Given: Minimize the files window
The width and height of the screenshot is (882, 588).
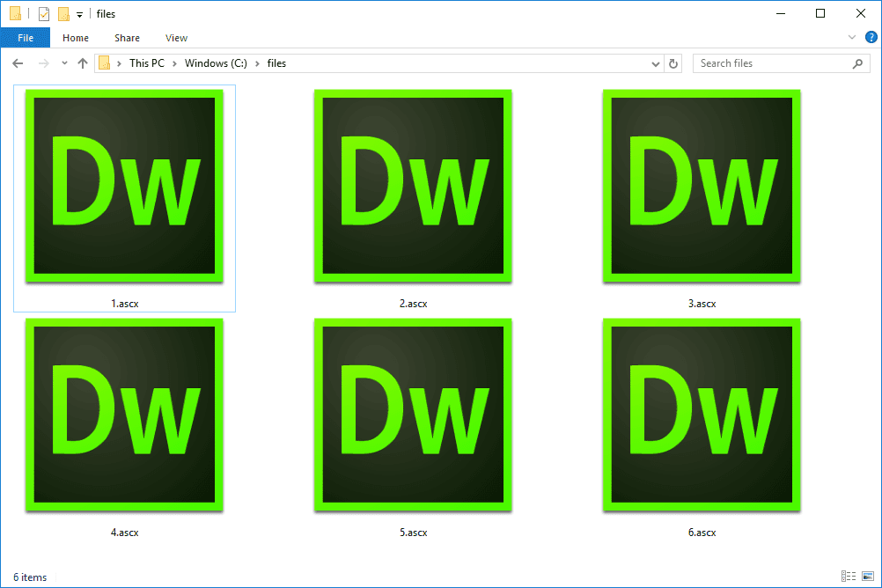Looking at the screenshot, I should (780, 13).
